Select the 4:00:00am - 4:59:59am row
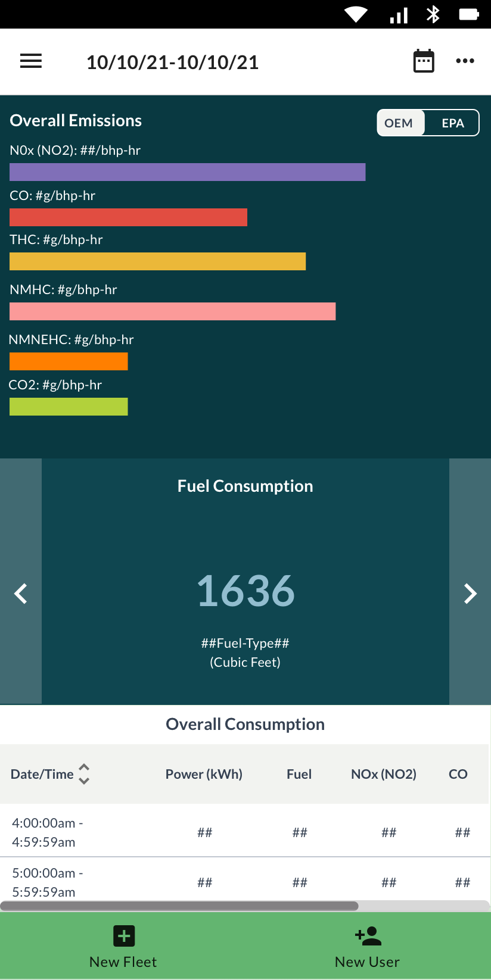This screenshot has height=980, width=491. pyautogui.click(x=48, y=832)
